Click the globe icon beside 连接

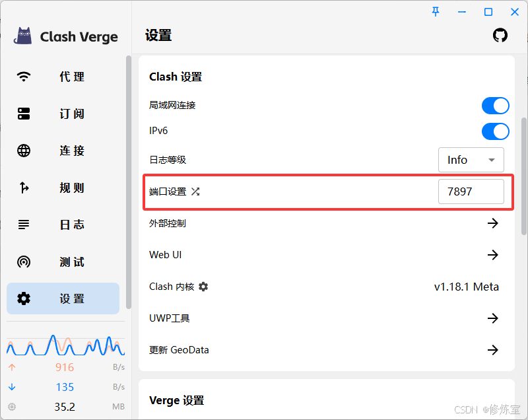pos(24,151)
